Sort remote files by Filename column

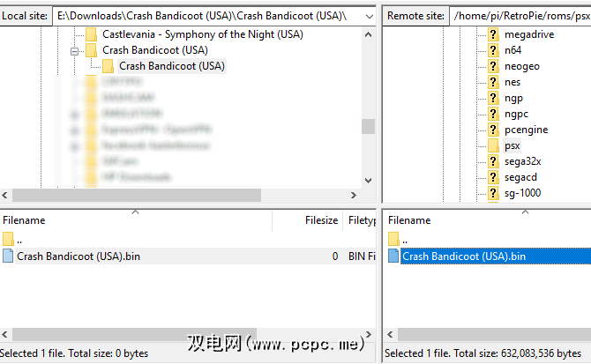(487, 220)
